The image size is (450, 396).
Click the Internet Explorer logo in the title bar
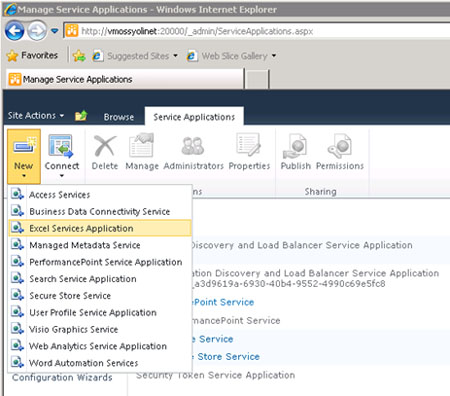click(10, 9)
